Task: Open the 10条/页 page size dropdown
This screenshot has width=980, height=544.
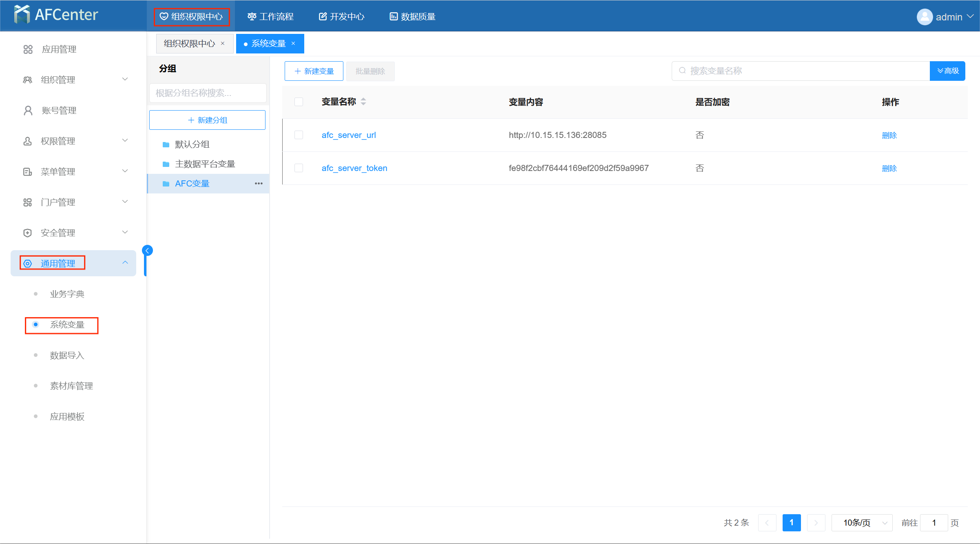Action: coord(862,523)
